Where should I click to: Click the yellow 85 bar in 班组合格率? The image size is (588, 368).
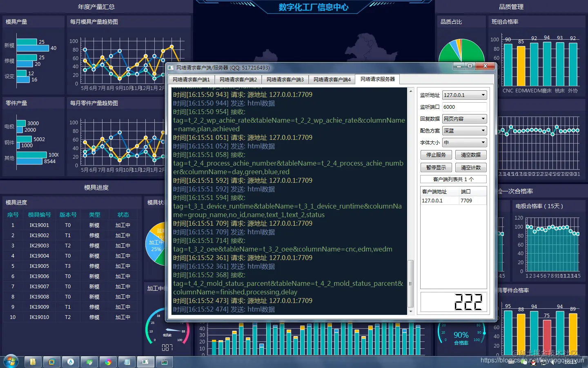pyautogui.click(x=521, y=65)
